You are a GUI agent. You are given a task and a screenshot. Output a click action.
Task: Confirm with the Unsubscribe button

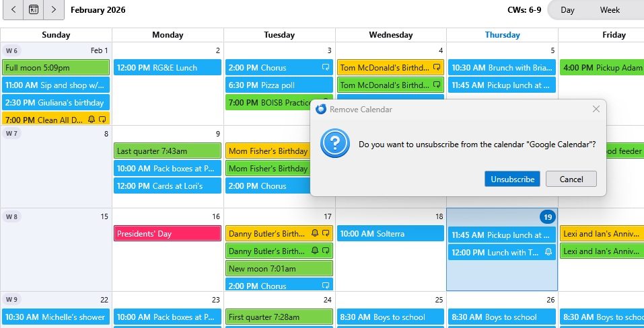coord(512,179)
